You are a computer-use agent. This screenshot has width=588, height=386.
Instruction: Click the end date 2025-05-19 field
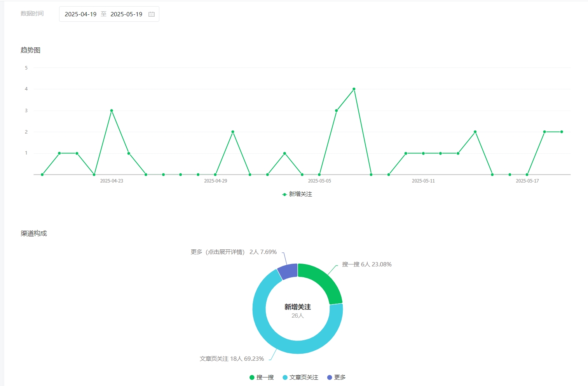pyautogui.click(x=126, y=14)
